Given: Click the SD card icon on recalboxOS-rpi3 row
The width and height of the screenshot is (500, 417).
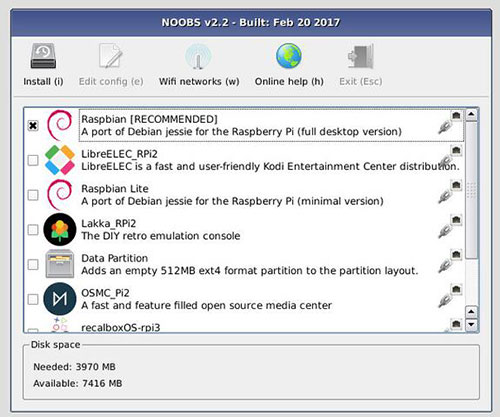Looking at the screenshot, I should (456, 324).
